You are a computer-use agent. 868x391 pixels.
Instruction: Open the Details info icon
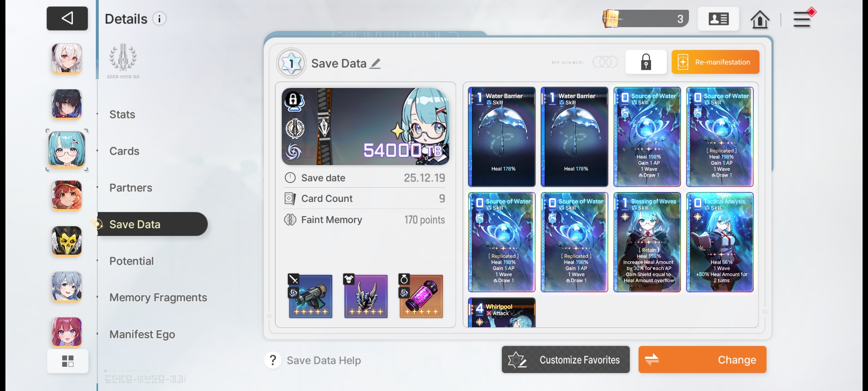tap(159, 18)
